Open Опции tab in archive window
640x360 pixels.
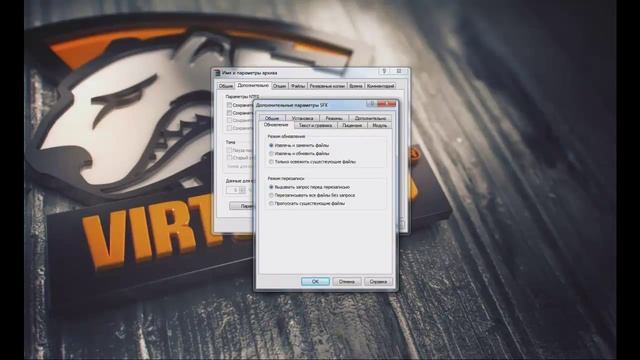(x=280, y=86)
